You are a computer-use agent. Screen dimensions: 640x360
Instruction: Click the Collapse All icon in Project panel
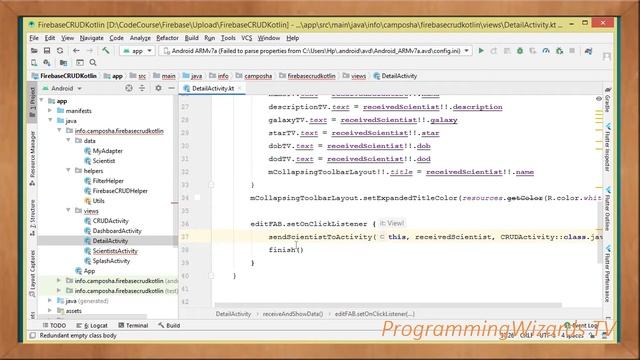[142, 88]
